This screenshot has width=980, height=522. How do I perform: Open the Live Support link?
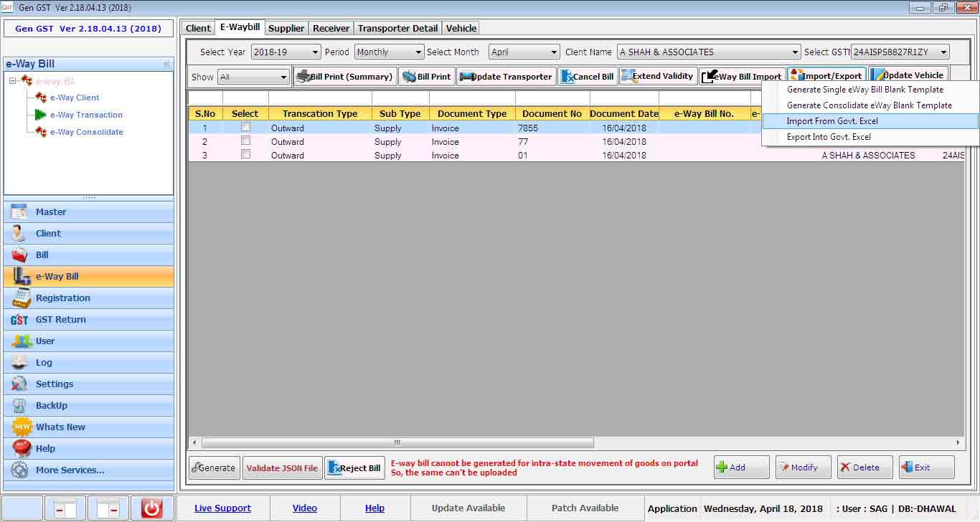click(222, 508)
